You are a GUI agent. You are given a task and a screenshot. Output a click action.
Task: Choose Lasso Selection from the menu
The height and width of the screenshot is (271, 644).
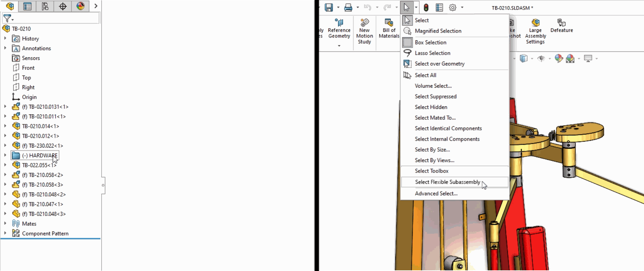pyautogui.click(x=432, y=53)
